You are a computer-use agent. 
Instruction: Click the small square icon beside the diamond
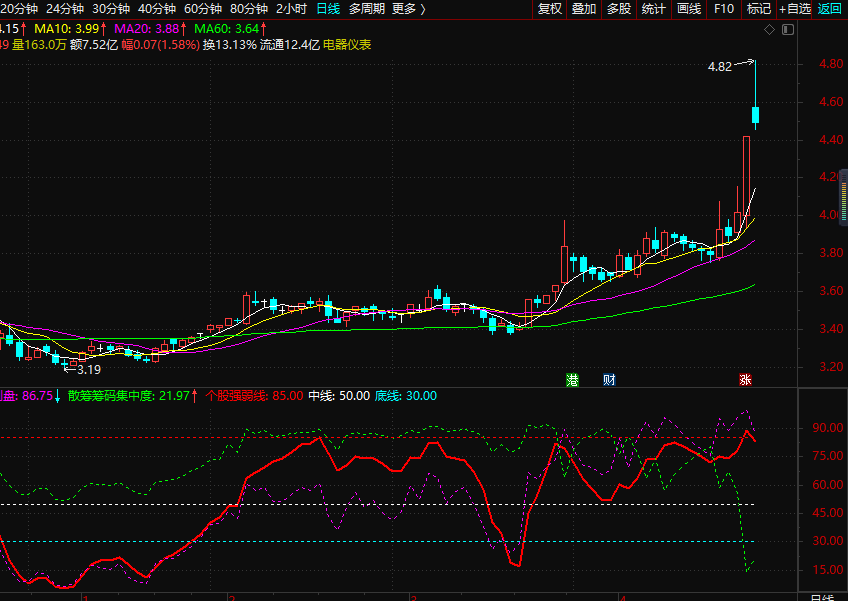[x=785, y=30]
